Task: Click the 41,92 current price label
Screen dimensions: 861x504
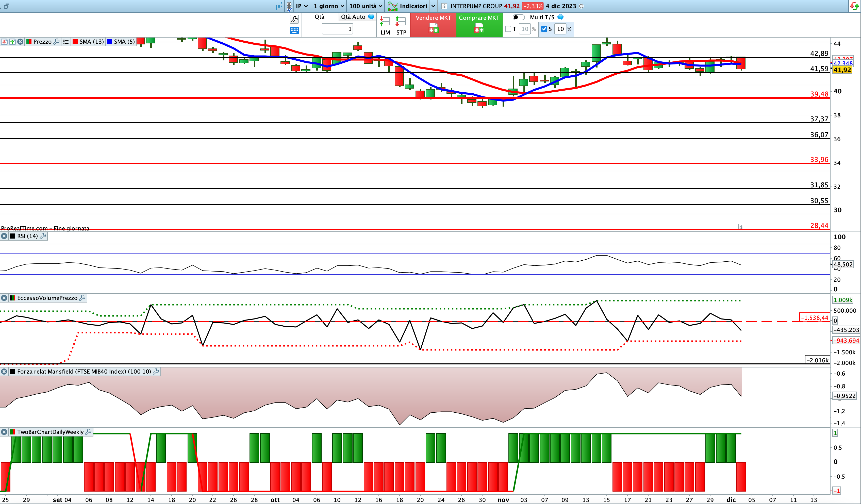Action: point(842,70)
